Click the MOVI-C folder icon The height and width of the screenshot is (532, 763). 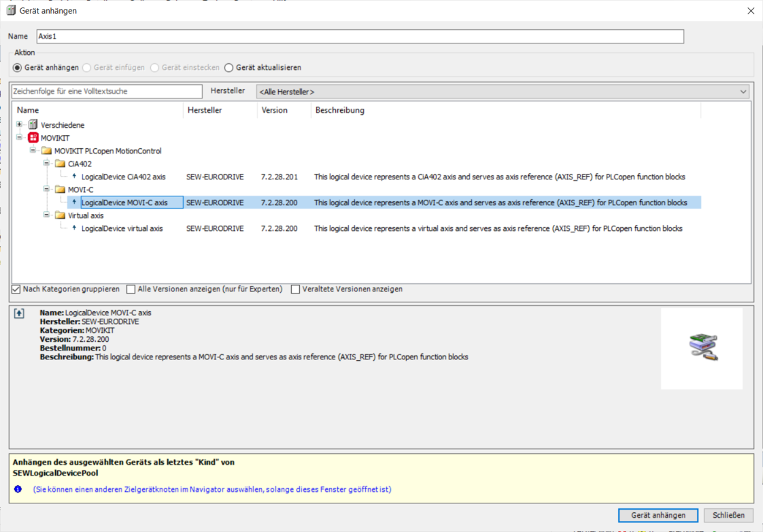click(x=60, y=190)
